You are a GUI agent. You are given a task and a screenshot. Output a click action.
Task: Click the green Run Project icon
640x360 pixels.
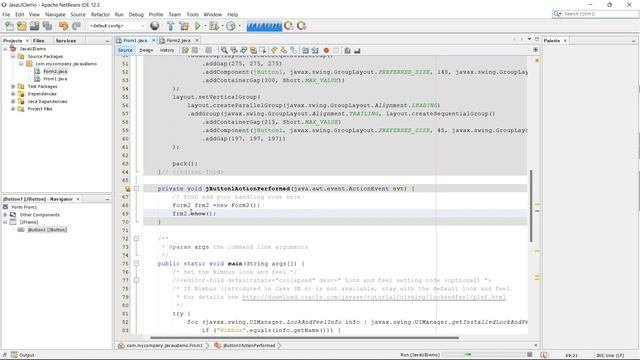coord(198,26)
